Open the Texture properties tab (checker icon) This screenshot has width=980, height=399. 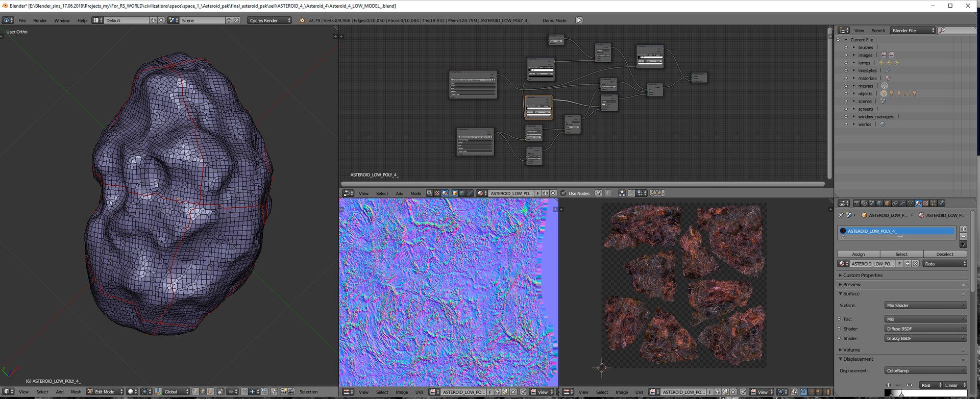coord(926,203)
